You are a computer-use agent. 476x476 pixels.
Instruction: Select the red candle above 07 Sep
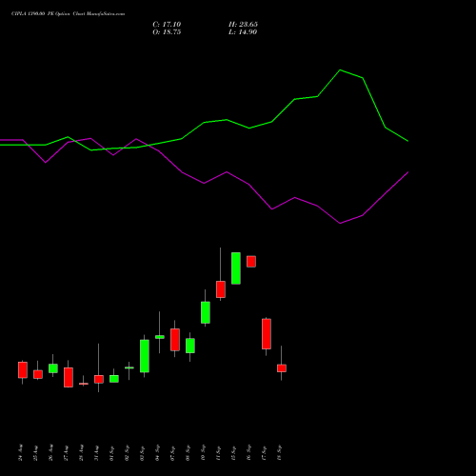pyautogui.click(x=175, y=340)
